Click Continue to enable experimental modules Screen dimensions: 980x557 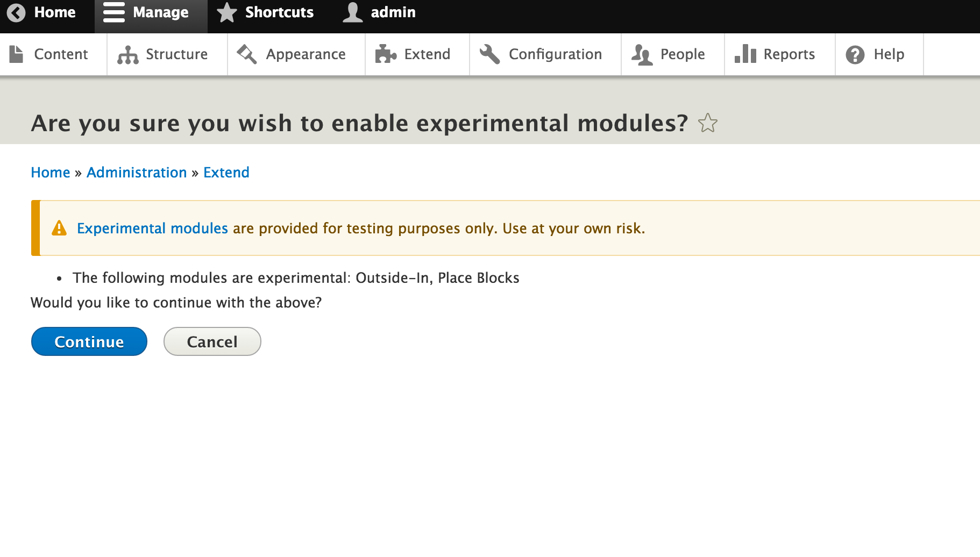(x=89, y=341)
